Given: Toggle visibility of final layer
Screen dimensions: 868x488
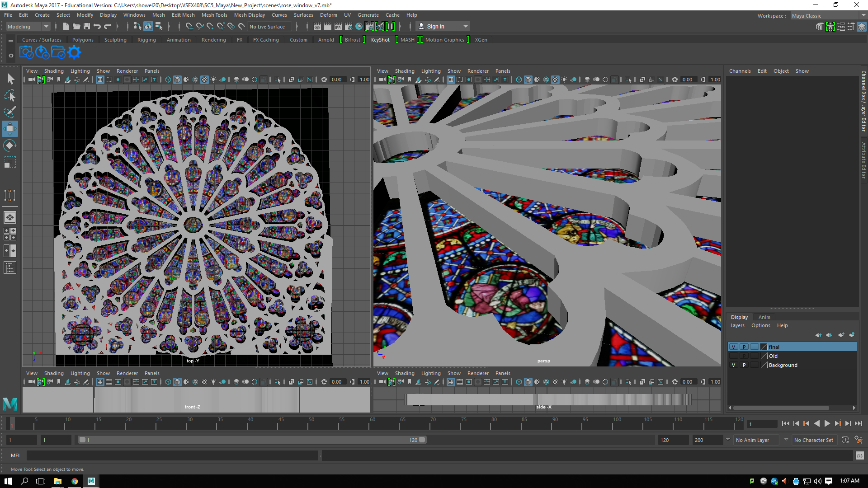Looking at the screenshot, I should (x=733, y=347).
